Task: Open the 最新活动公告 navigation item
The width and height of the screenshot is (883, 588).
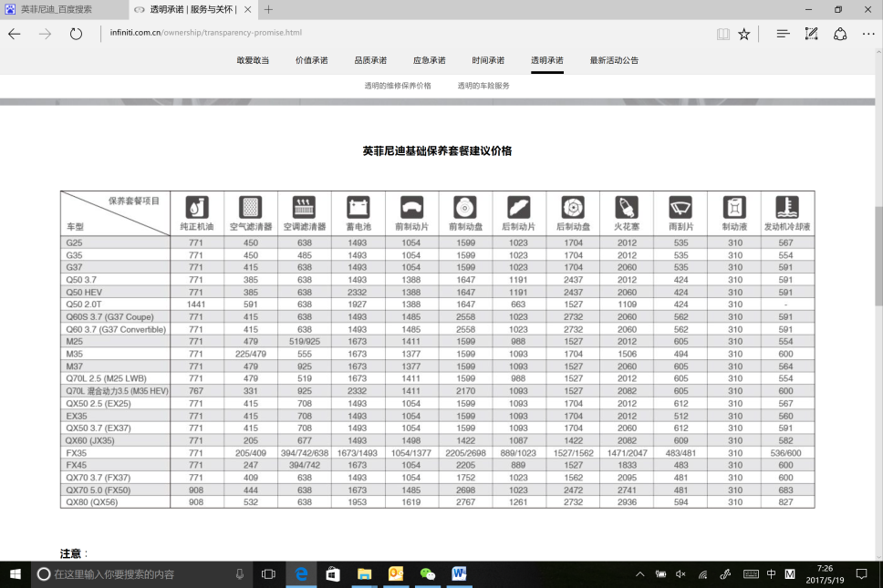Action: pos(614,60)
